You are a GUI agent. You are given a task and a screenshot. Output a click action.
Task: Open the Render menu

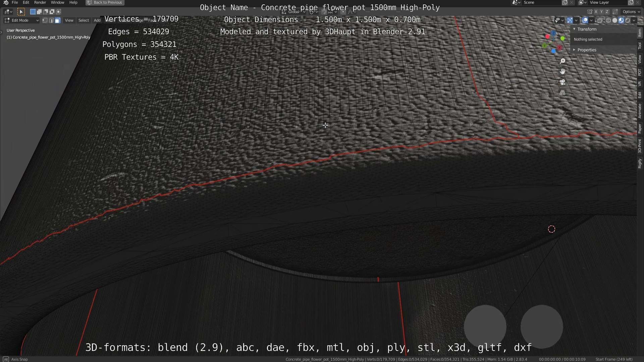[40, 2]
